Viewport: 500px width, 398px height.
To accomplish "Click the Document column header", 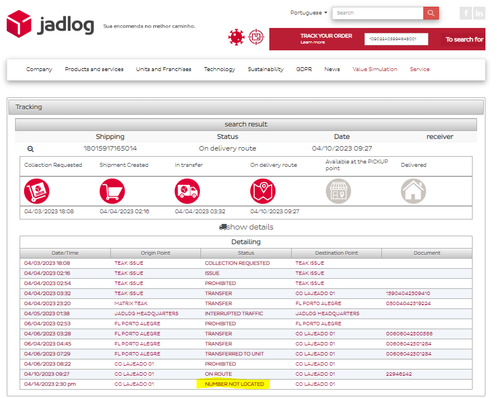I will click(x=427, y=253).
